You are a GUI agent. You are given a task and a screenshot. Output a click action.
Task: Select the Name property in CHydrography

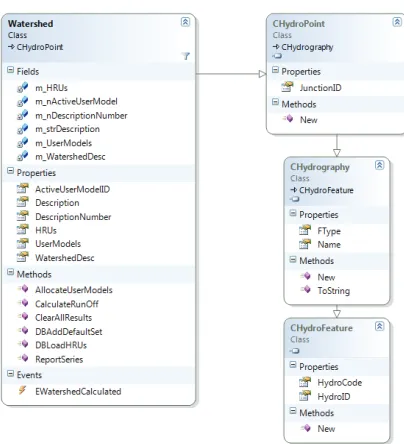329,245
